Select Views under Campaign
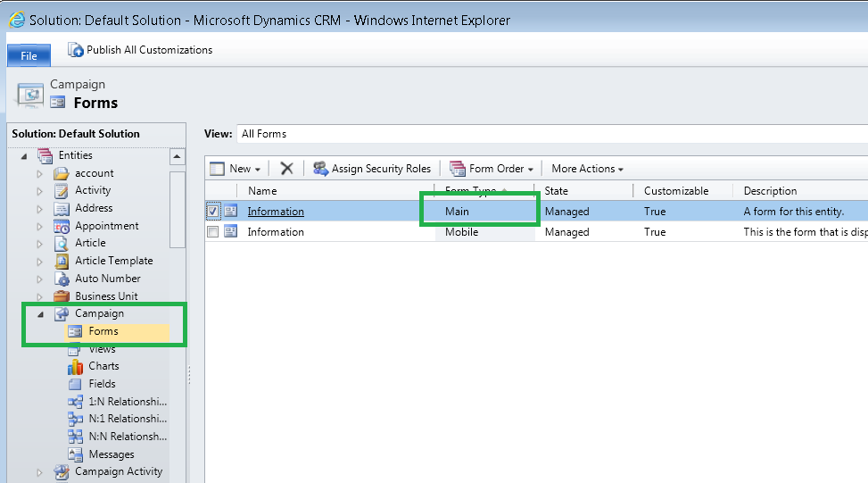 point(103,349)
